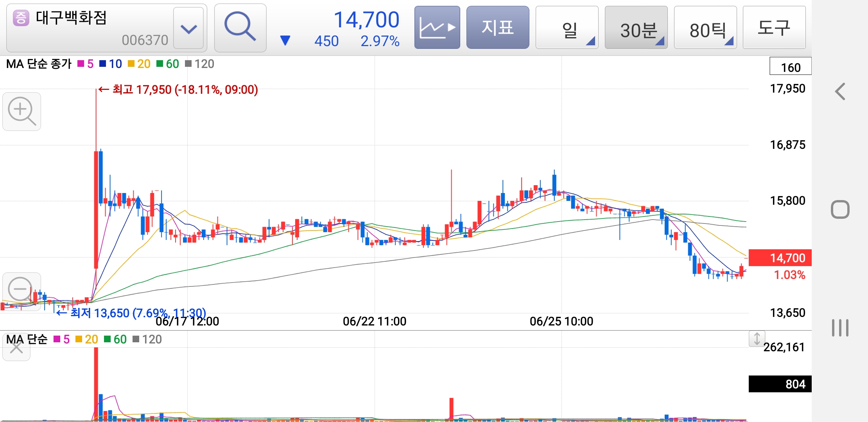
Task: Tap the MA 단순 종가 legend title
Action: (39, 64)
